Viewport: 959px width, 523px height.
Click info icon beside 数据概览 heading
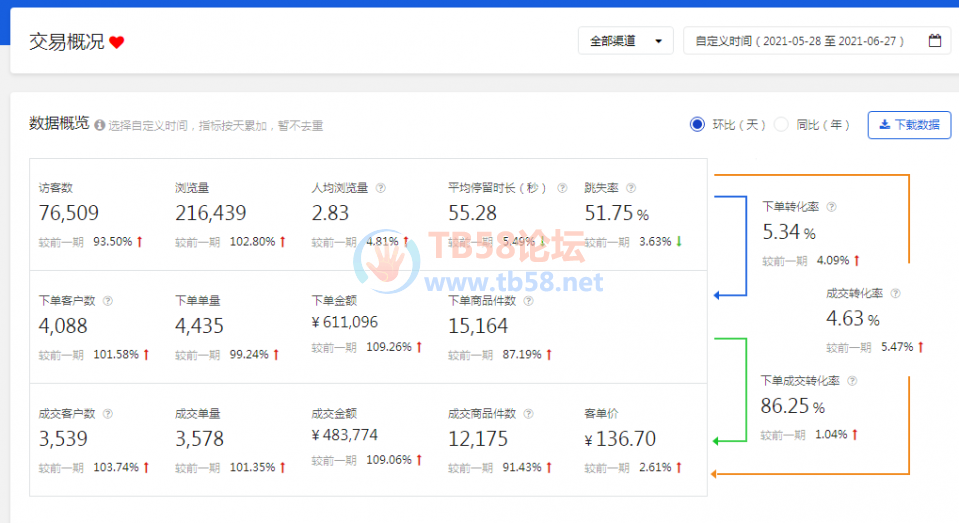coord(99,126)
